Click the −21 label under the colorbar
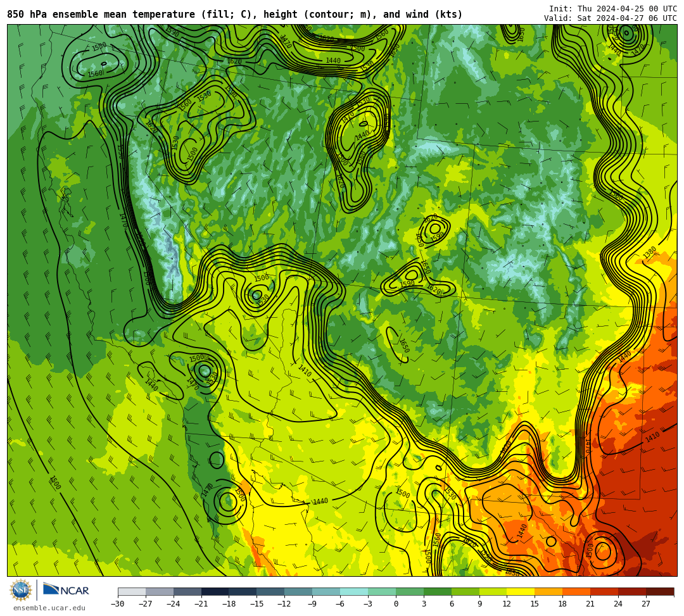This screenshot has width=684, height=616. (201, 604)
